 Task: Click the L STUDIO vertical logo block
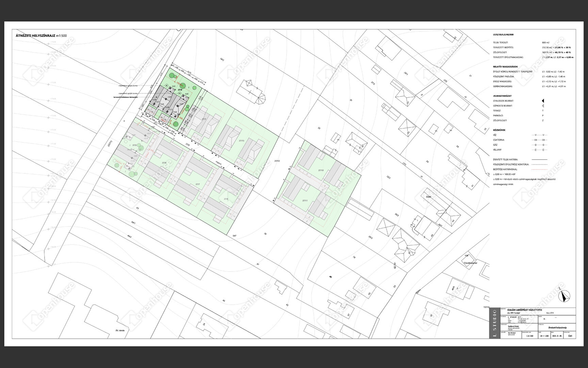(x=494, y=323)
